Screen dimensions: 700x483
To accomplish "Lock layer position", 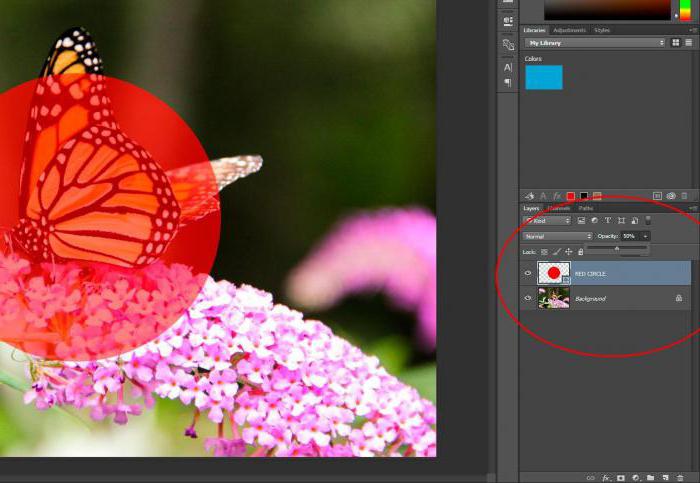I will click(568, 252).
